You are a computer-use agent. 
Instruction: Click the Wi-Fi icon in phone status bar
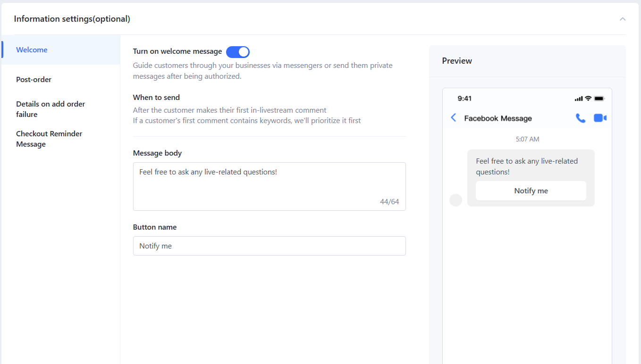point(588,99)
